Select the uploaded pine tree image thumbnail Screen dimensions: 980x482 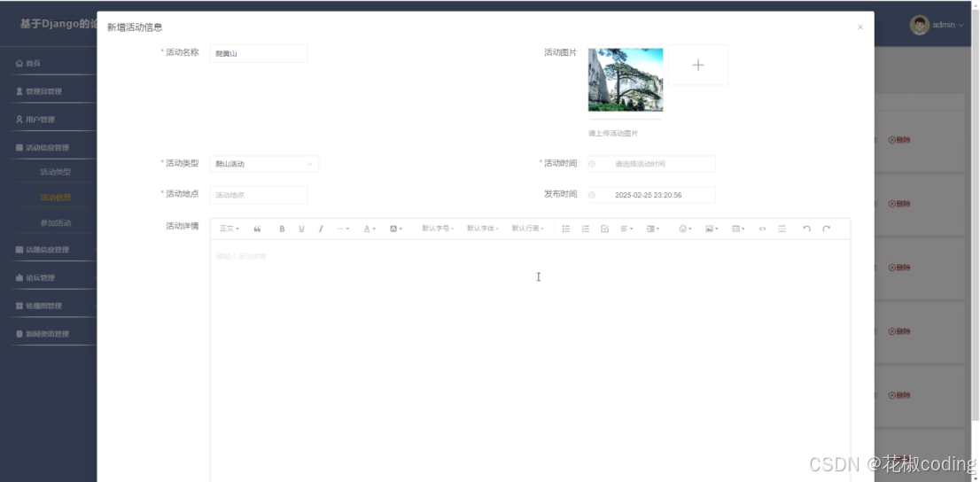point(625,80)
